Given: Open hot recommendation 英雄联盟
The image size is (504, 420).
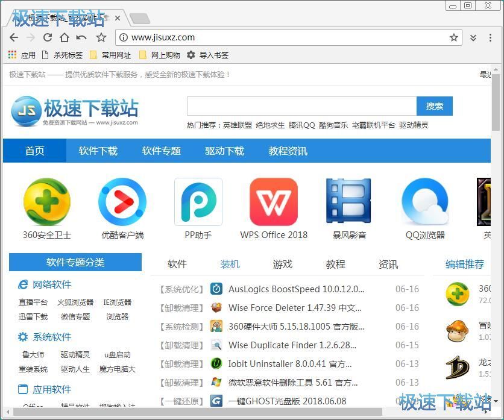Looking at the screenshot, I should pos(238,125).
